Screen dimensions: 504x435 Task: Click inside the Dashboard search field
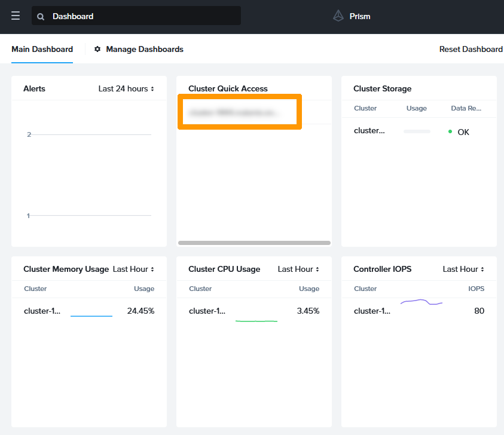(136, 16)
